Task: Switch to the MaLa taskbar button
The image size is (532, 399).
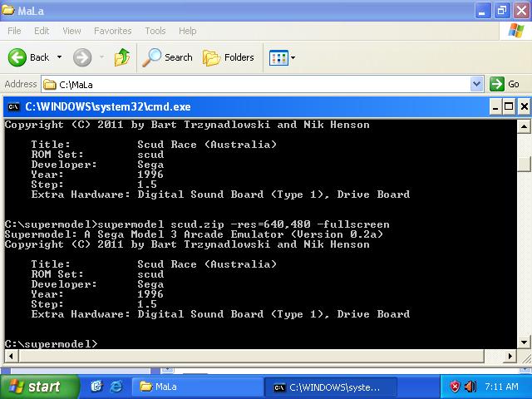Action: (x=196, y=387)
